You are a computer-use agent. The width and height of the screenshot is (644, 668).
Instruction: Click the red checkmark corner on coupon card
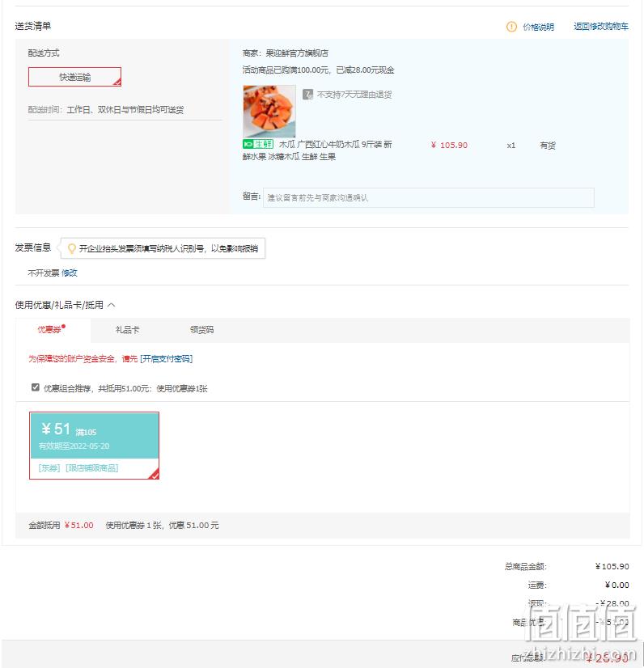pos(155,474)
